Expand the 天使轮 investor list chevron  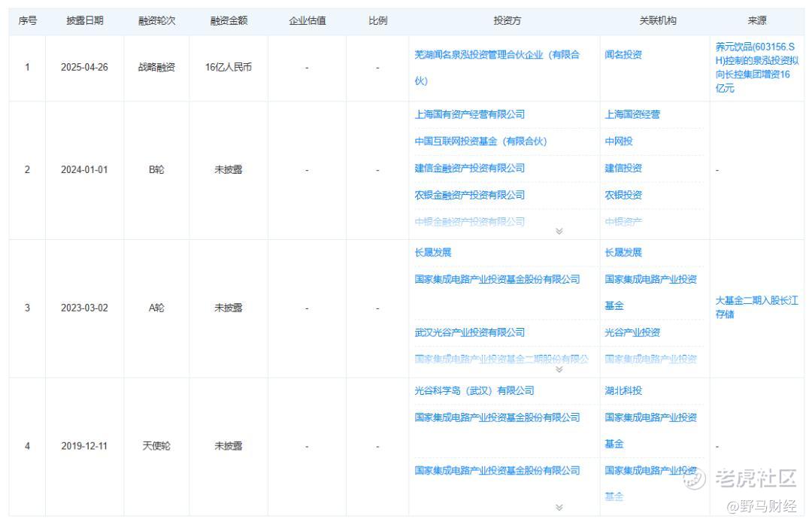[559, 508]
